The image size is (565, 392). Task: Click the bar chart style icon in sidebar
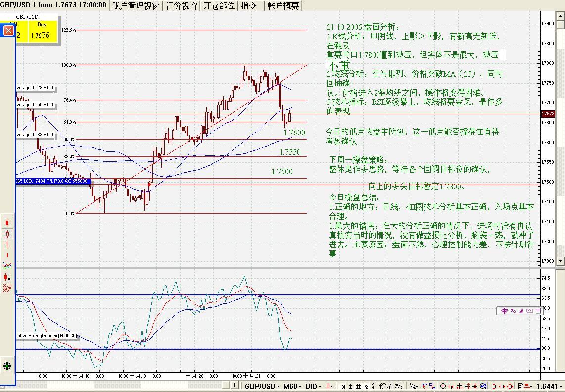click(7, 245)
